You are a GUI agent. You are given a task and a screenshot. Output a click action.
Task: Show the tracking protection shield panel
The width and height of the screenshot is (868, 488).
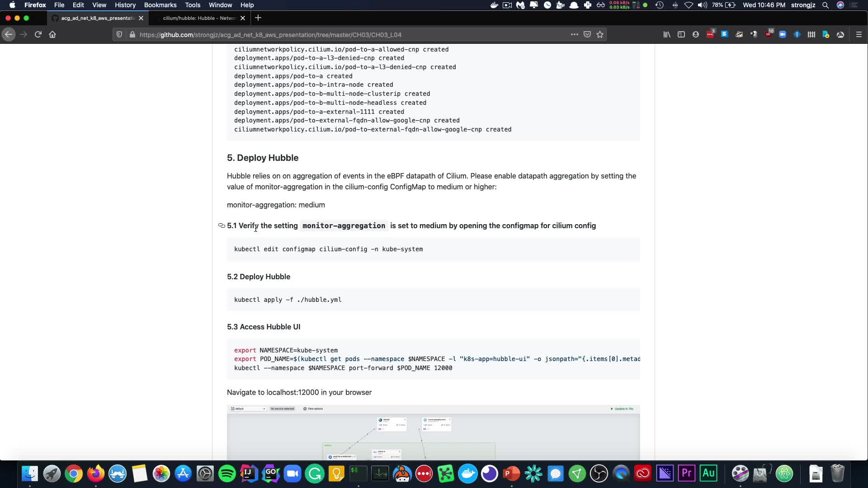pos(119,34)
